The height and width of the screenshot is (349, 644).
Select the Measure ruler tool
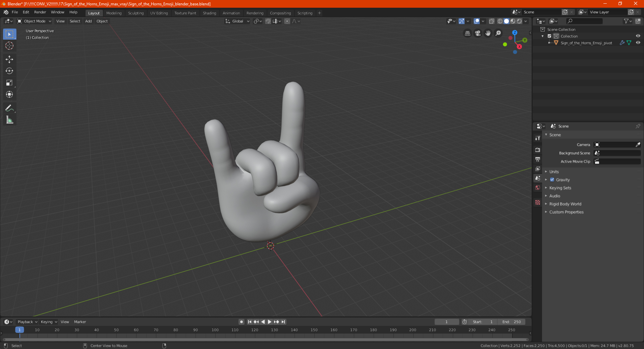click(x=9, y=120)
